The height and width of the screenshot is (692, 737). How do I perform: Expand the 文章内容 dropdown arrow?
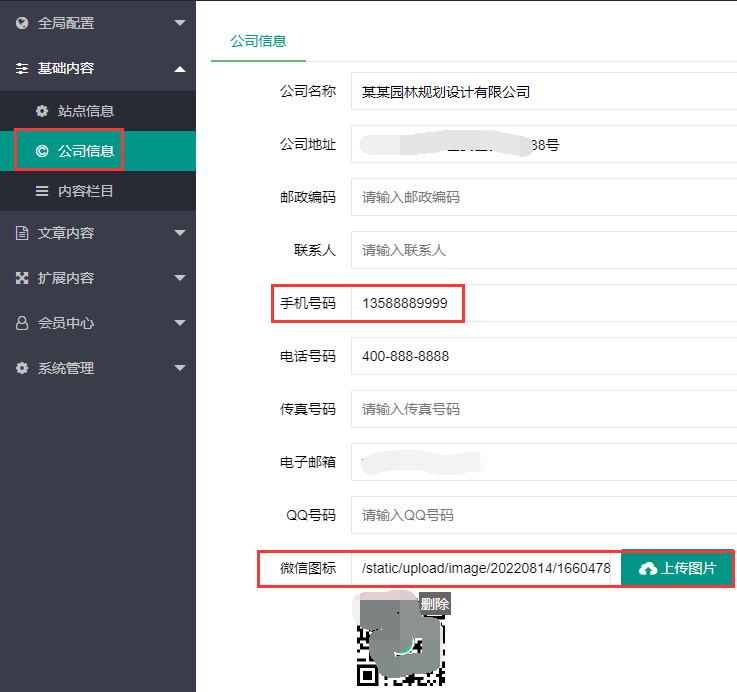point(179,233)
